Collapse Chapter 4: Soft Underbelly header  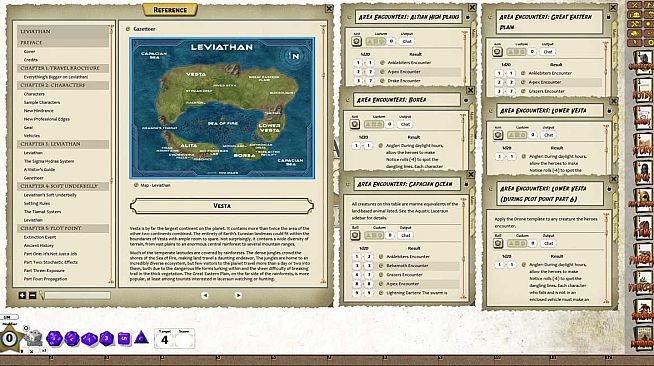tap(63, 186)
